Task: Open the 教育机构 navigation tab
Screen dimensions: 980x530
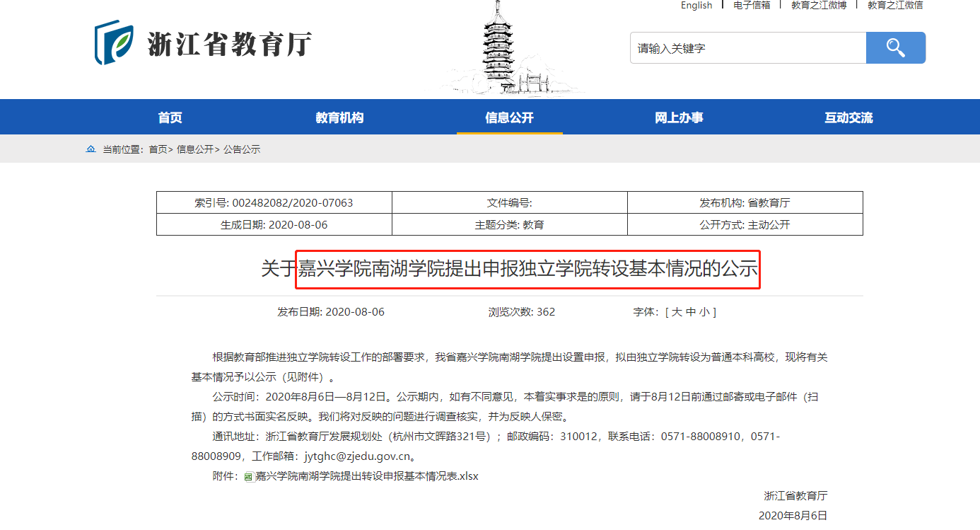Action: point(339,117)
